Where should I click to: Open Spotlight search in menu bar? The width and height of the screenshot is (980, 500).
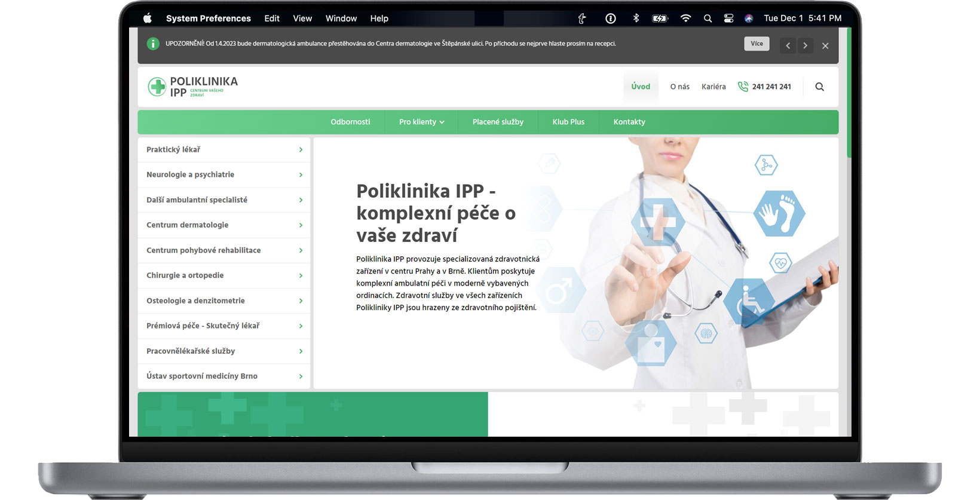tap(708, 18)
